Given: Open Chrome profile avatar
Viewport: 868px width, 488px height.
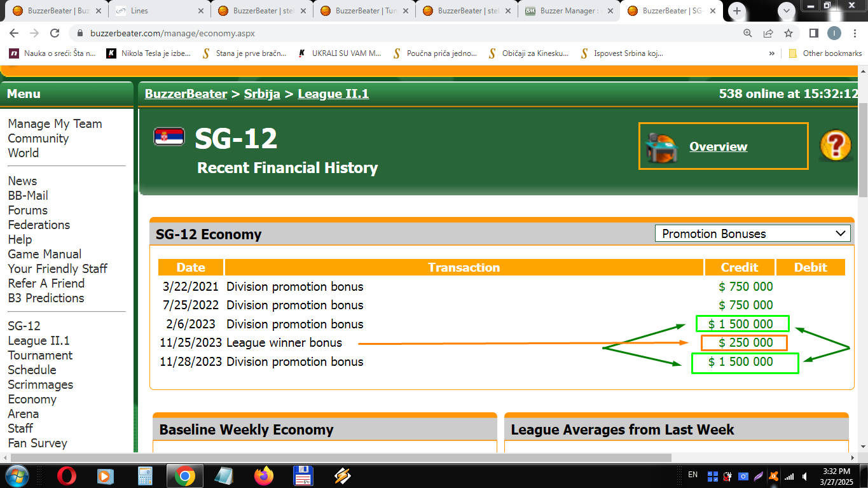Looking at the screenshot, I should pos(834,33).
